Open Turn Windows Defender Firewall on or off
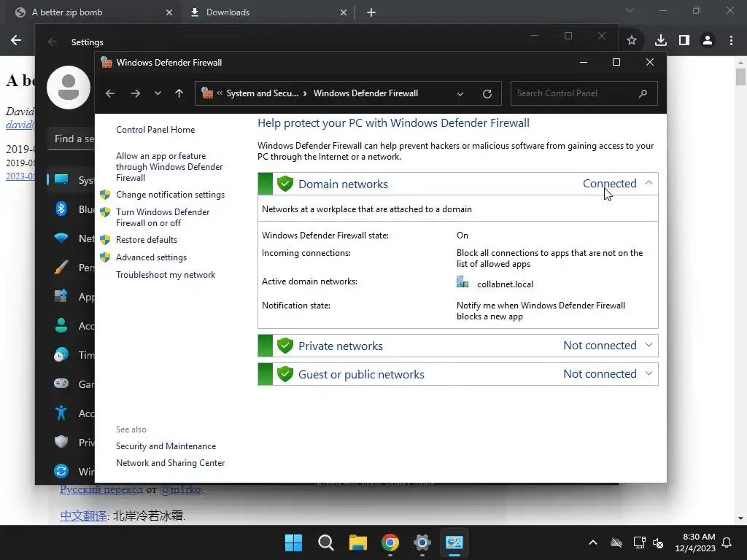 (x=163, y=217)
